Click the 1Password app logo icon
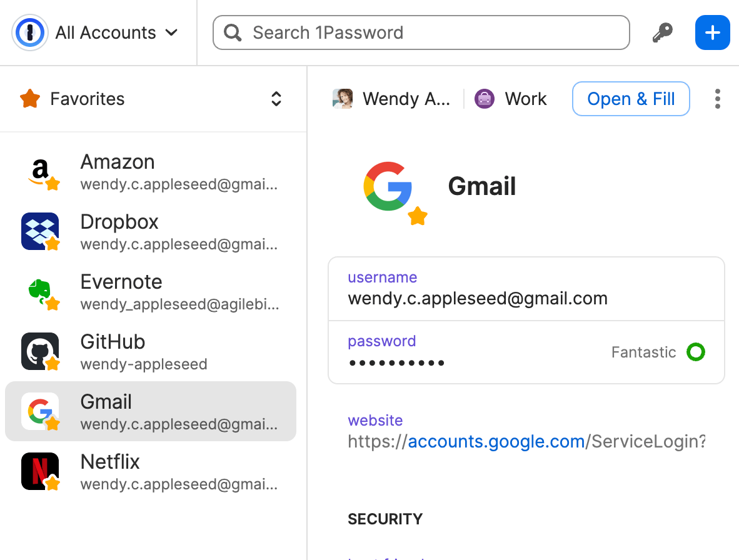The height and width of the screenshot is (560, 739). 29,32
